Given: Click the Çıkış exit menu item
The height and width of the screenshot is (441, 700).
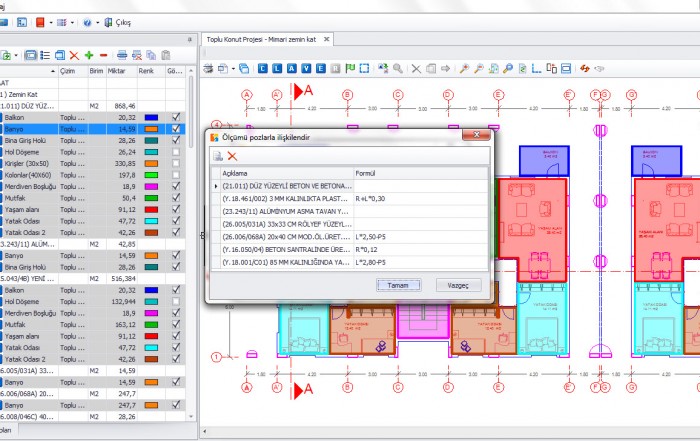Looking at the screenshot, I should pyautogui.click(x=118, y=21).
